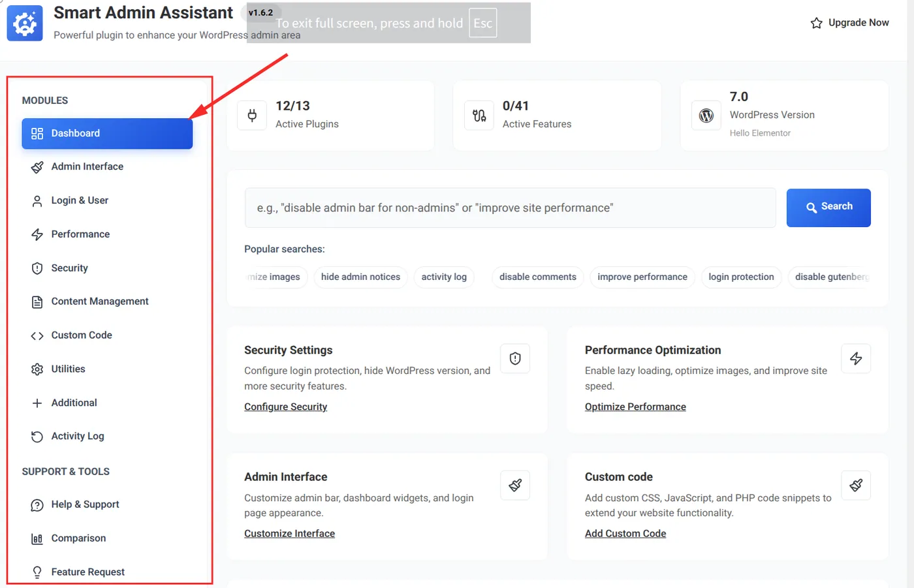Open Feature Request in sidebar

107,572
